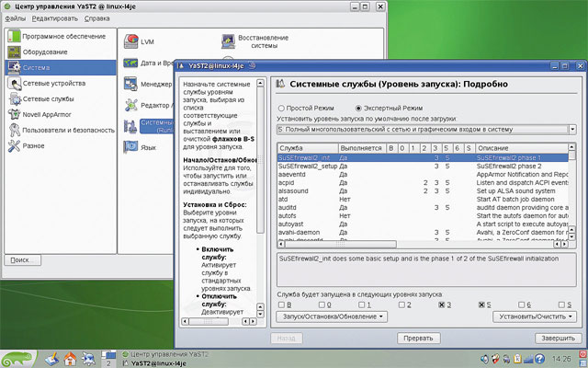Open default runlevel combo box dropdown

[x=572, y=130]
